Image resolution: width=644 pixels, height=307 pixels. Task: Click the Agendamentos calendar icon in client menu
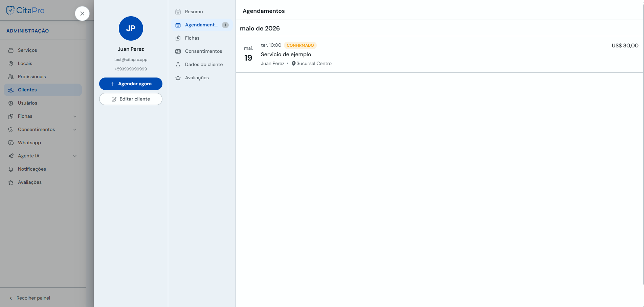click(x=178, y=25)
